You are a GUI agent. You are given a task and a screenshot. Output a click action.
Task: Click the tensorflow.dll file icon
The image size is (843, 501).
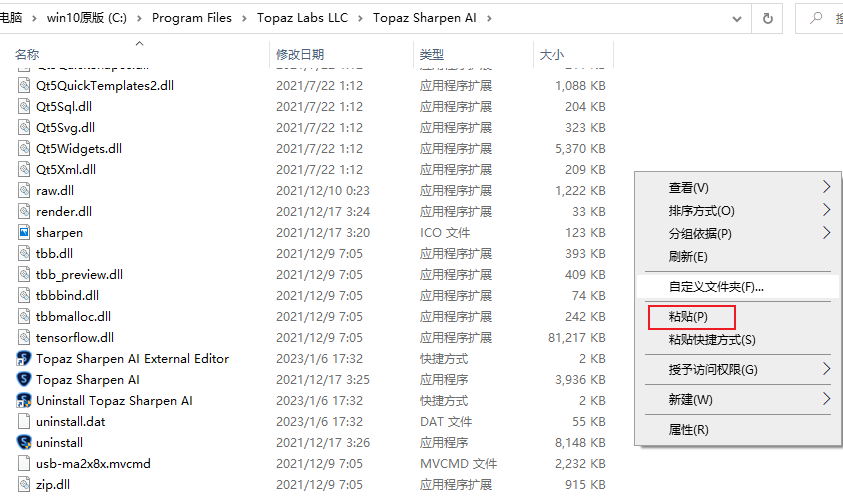[x=24, y=337]
